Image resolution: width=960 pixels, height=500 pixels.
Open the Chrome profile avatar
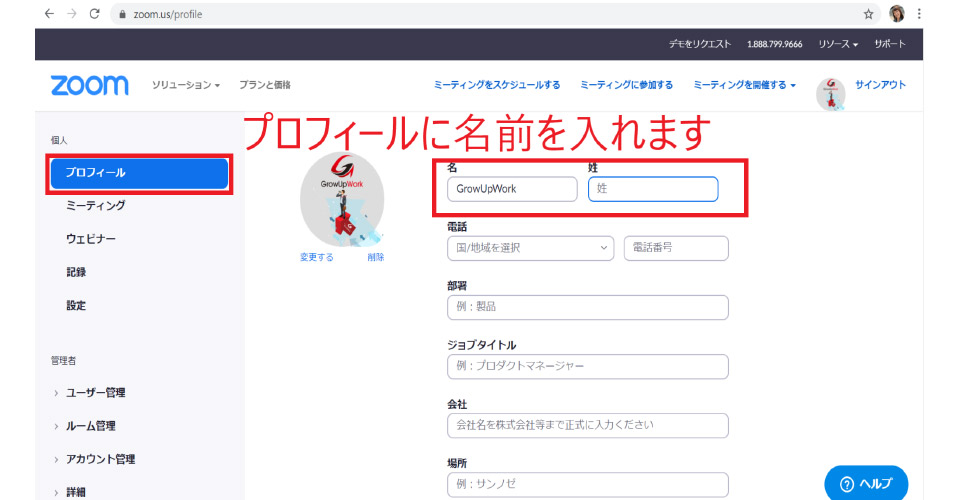pos(897,13)
